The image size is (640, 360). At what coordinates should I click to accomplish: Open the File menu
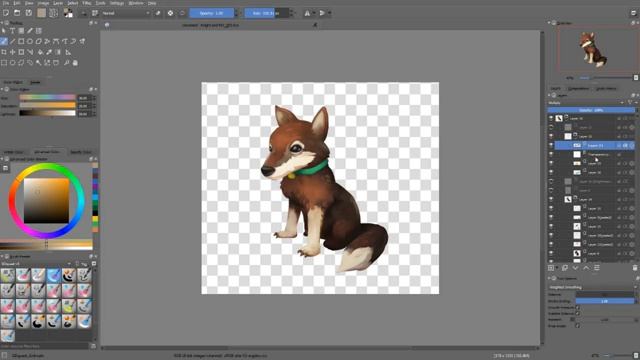point(6,3)
